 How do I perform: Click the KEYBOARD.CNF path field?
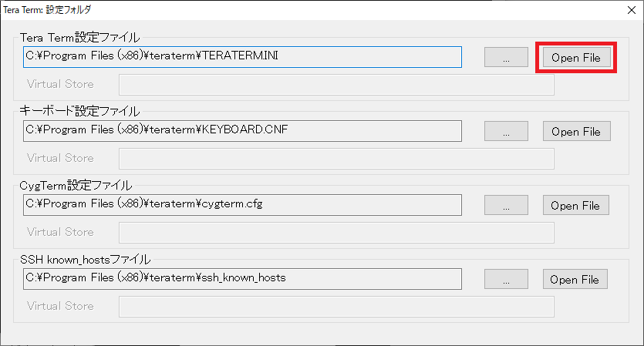click(241, 130)
